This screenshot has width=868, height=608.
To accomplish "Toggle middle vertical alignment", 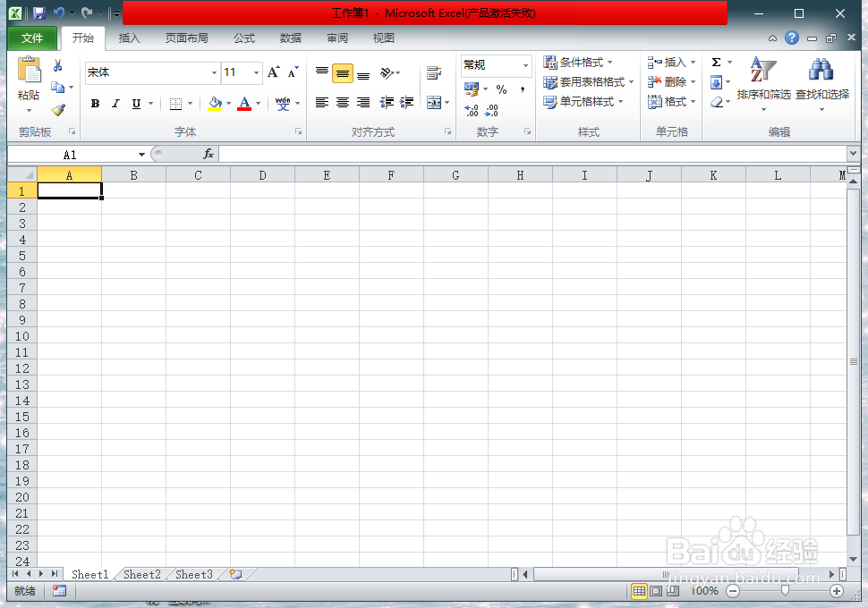I will [343, 73].
